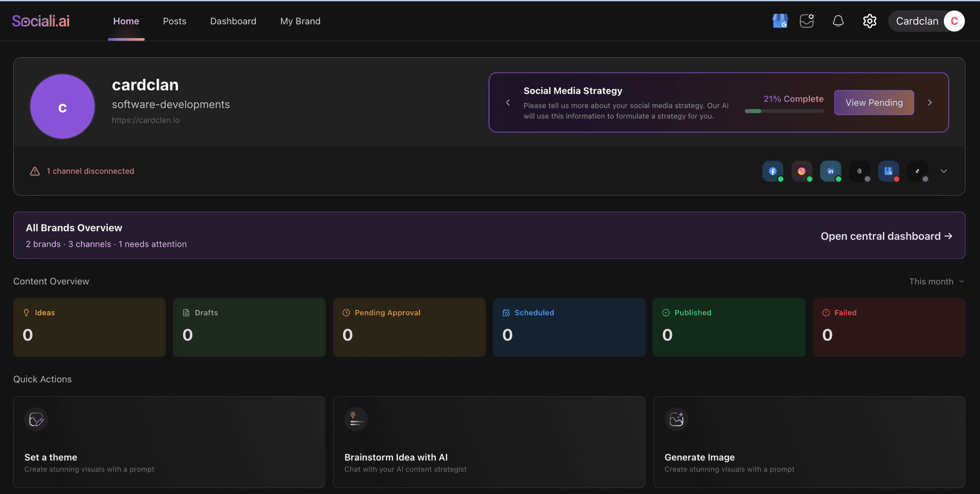Open the Generate Image quick action
The image size is (980, 494).
(809, 442)
